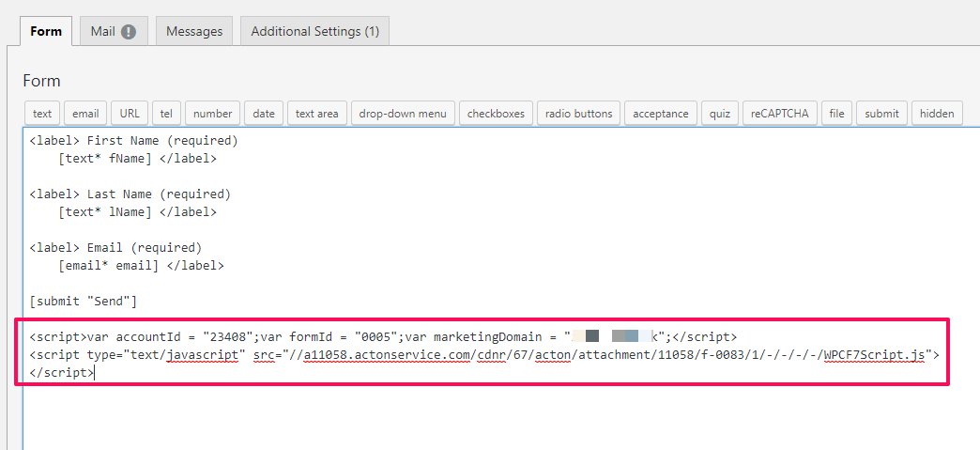
Task: Insert a reCAPTCHA tag
Action: point(780,114)
